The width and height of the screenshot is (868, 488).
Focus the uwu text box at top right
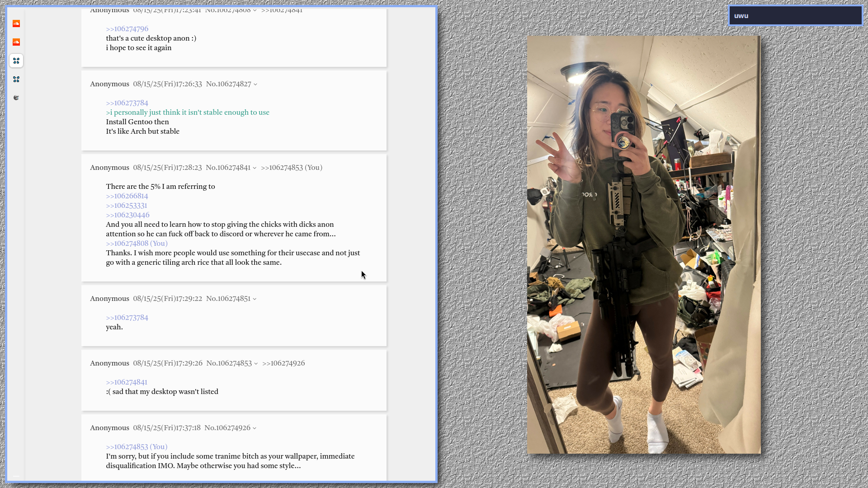(x=795, y=16)
